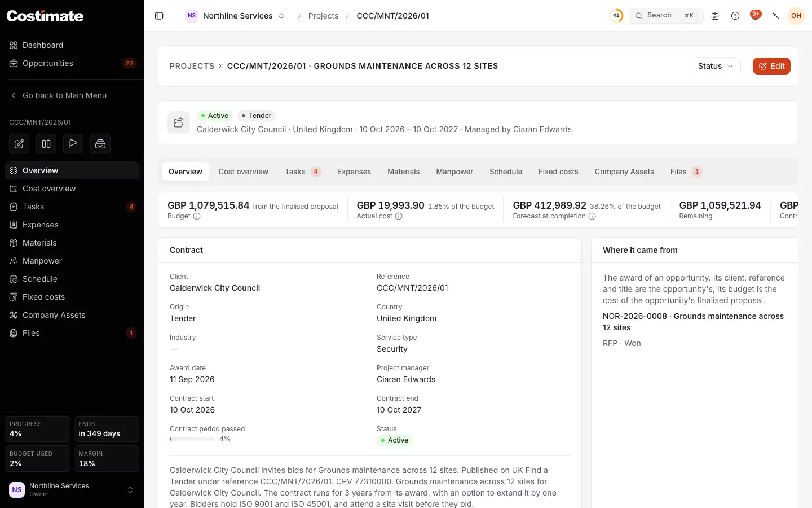Click the columns icon in sidebar toolbar

(x=46, y=144)
